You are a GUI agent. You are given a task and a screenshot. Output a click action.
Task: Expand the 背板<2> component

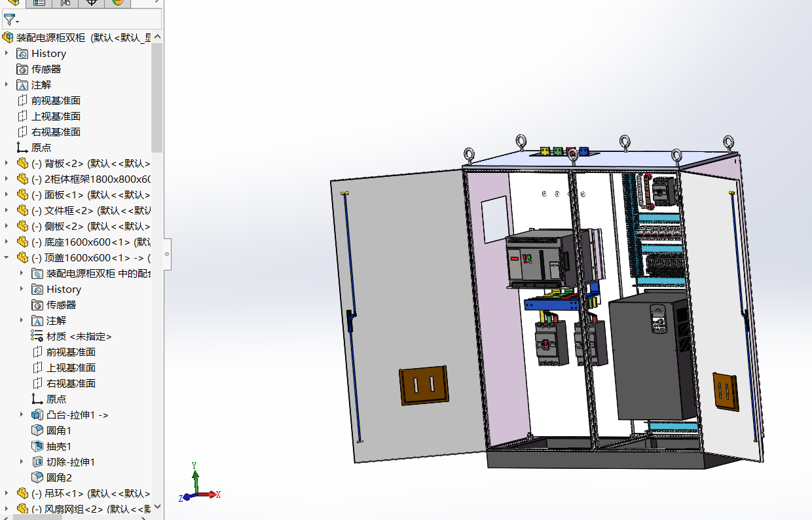coord(7,163)
